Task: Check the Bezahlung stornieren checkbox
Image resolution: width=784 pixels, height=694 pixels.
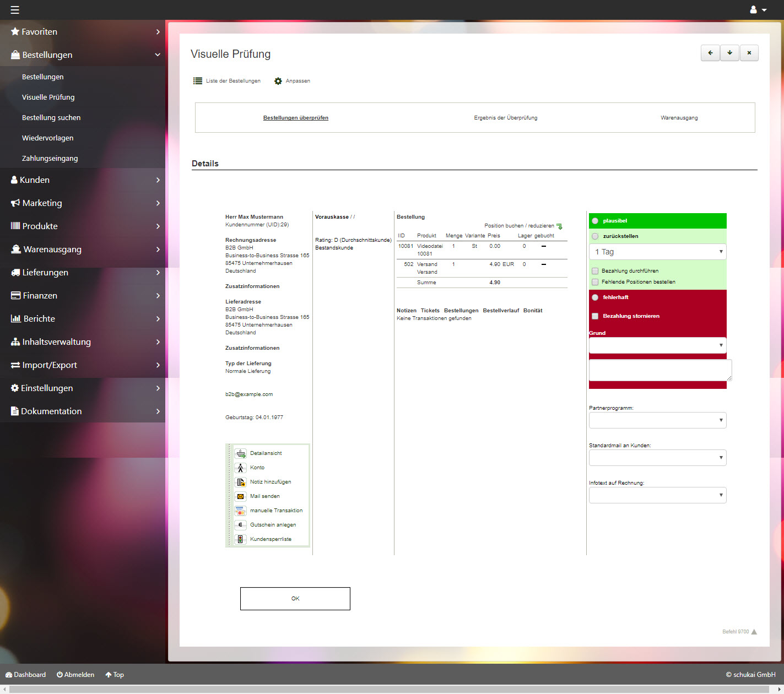Action: pyautogui.click(x=595, y=316)
